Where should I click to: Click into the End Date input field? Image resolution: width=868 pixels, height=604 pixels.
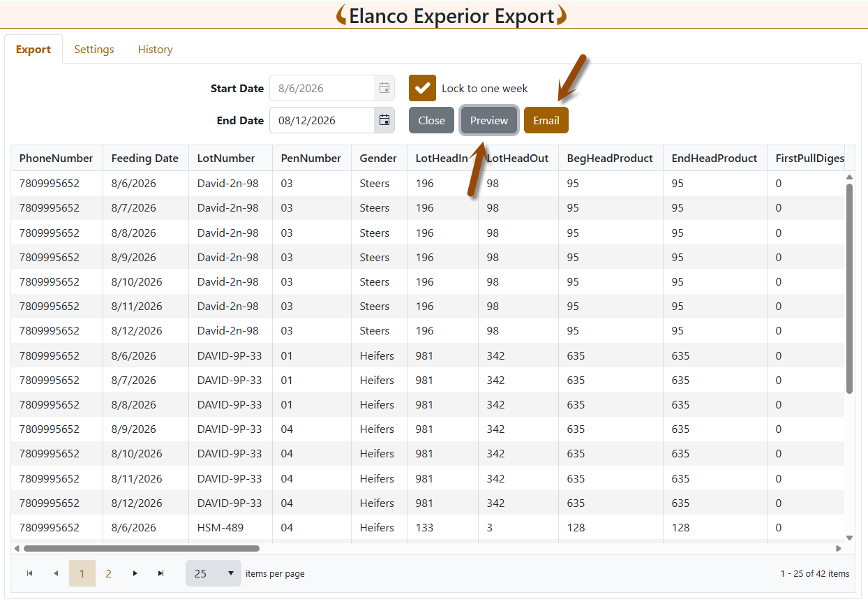[322, 120]
